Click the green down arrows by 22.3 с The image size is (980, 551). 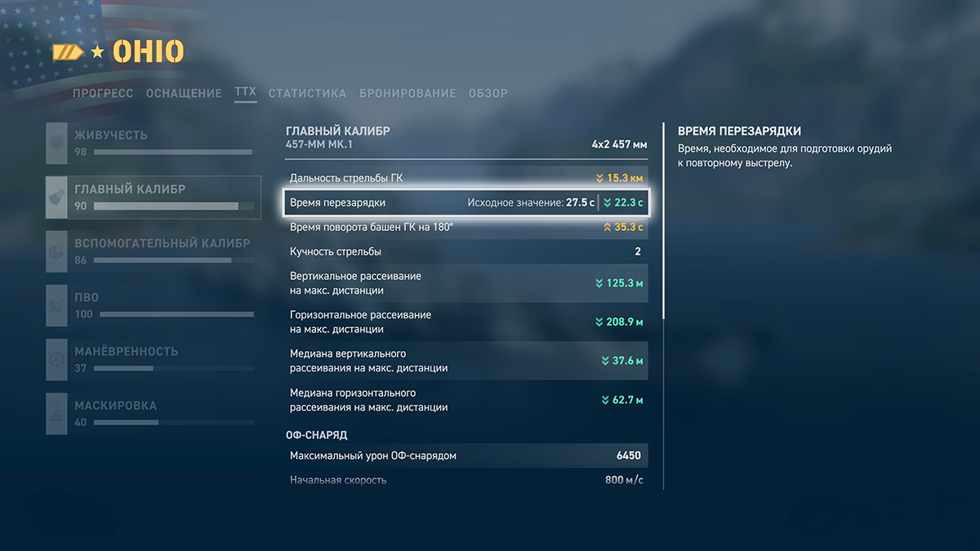click(608, 202)
